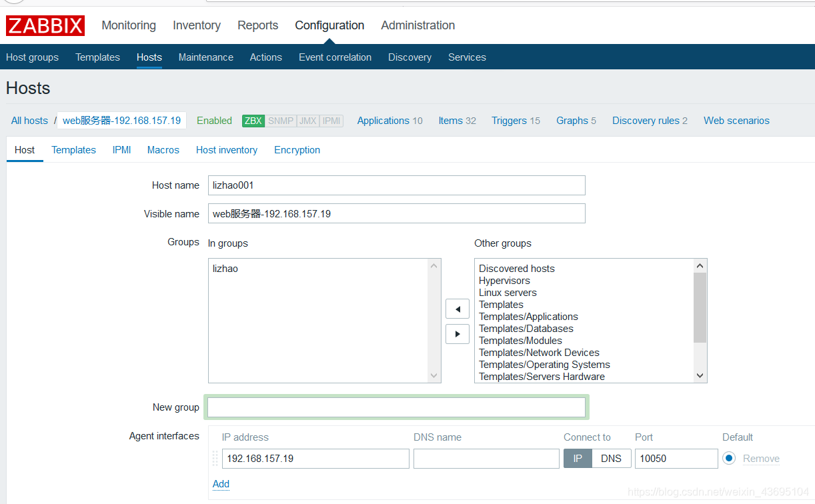This screenshot has height=504, width=815.
Task: Switch to the Host tab
Action: pos(25,150)
